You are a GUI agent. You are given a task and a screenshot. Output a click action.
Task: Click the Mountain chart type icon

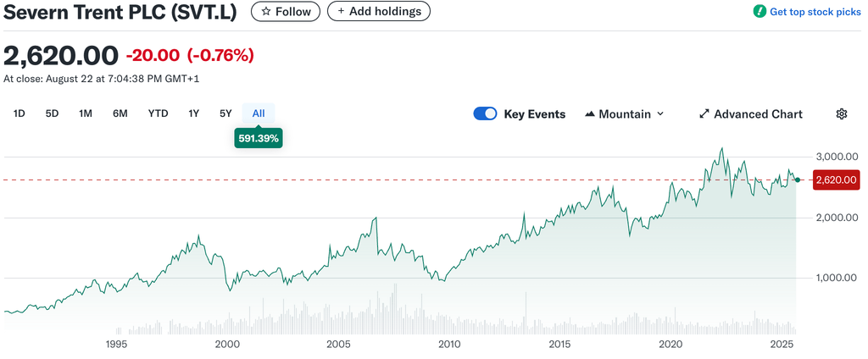pos(590,114)
